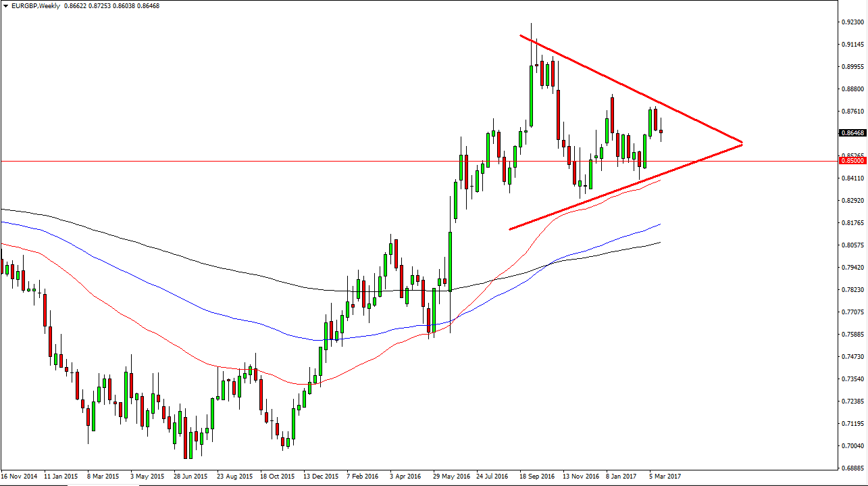Viewport: 868px width, 486px height.
Task: Click the 5 Mar 2017 date label
Action: (x=664, y=476)
